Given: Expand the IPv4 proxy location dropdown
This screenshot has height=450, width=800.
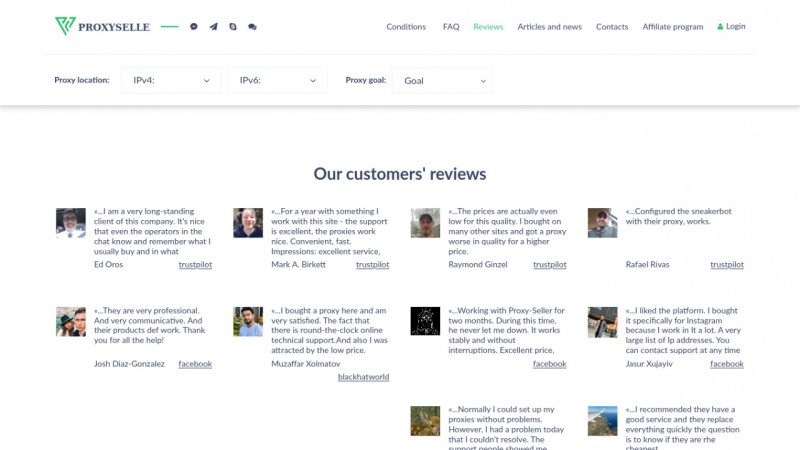Looking at the screenshot, I should pos(171,80).
